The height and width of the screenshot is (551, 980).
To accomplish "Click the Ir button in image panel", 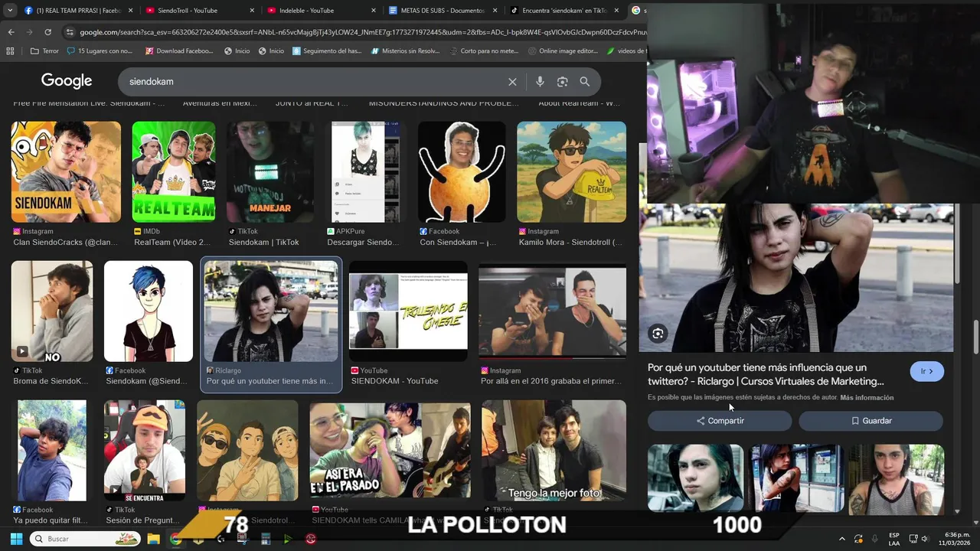I will [x=927, y=371].
